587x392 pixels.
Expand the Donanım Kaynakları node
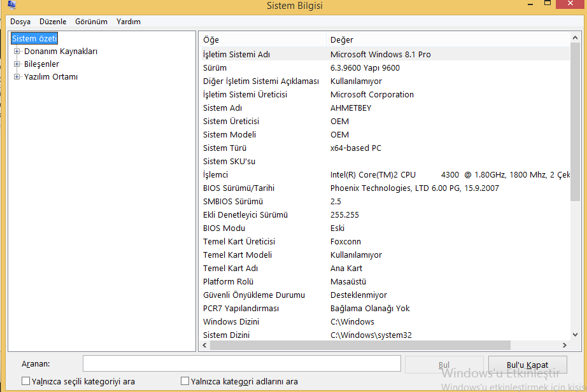17,52
